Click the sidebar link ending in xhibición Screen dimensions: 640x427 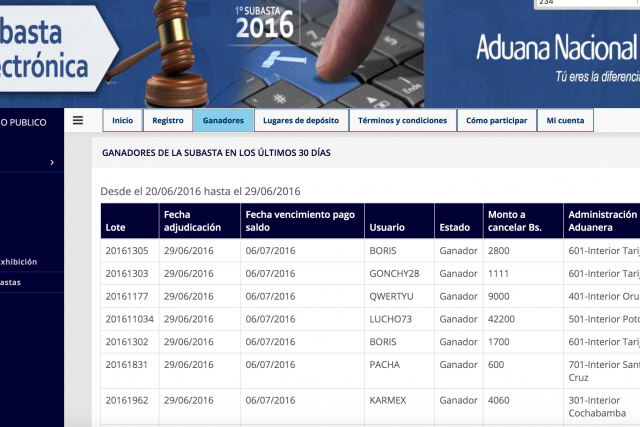[19, 262]
